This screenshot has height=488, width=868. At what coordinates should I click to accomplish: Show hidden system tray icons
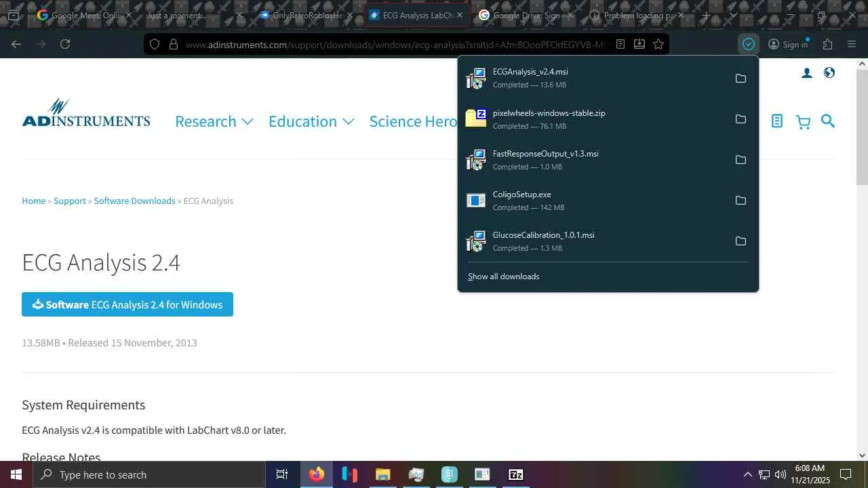point(748,474)
